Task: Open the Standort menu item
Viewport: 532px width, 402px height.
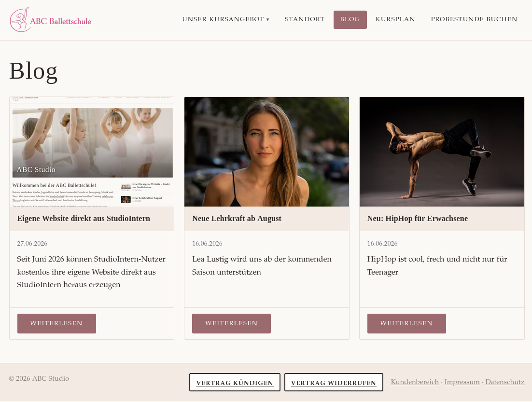Action: [304, 19]
